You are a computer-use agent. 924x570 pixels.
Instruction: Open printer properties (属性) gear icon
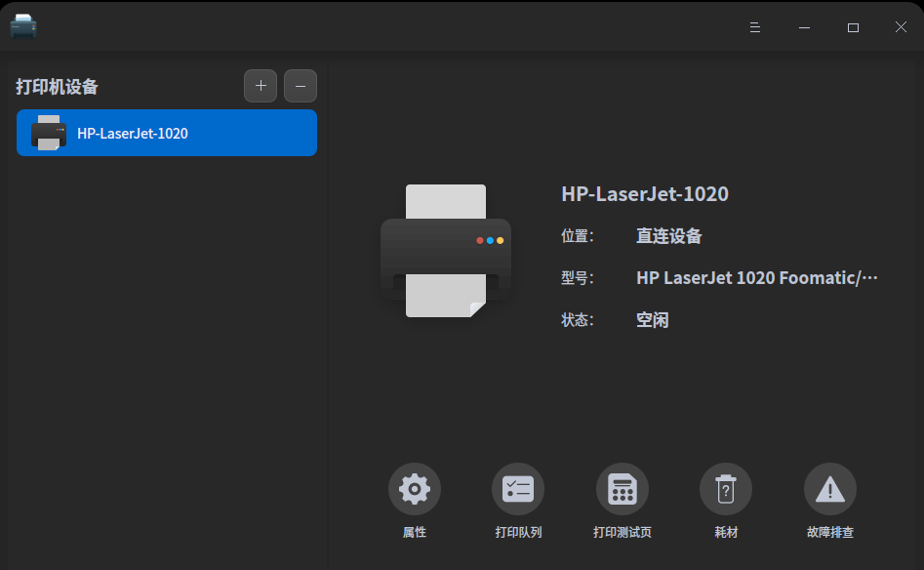point(415,489)
